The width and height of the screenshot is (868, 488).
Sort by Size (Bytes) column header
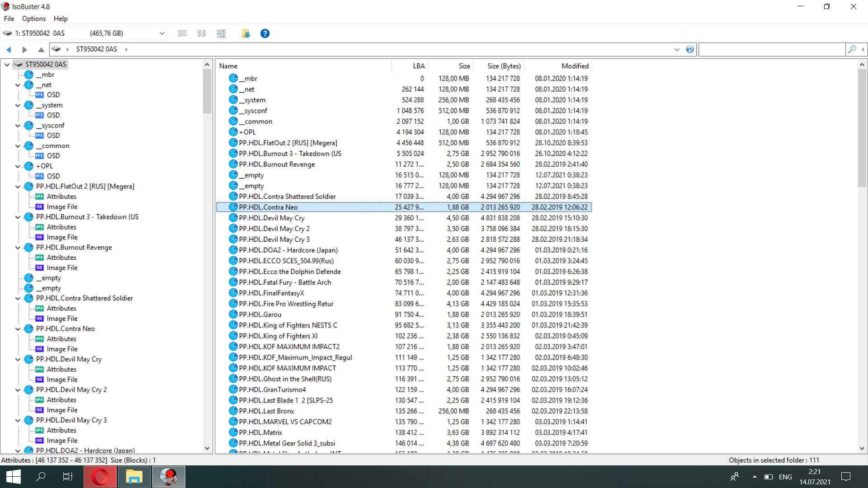click(x=499, y=66)
